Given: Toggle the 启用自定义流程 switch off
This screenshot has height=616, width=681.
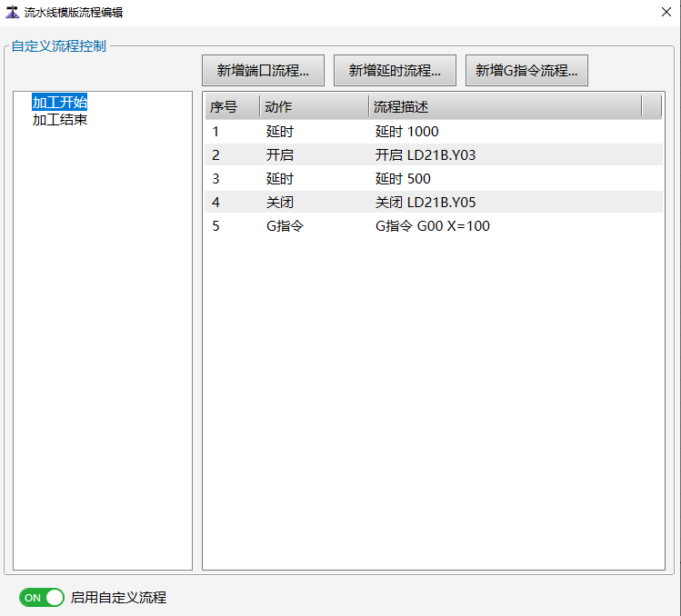Looking at the screenshot, I should (42, 598).
